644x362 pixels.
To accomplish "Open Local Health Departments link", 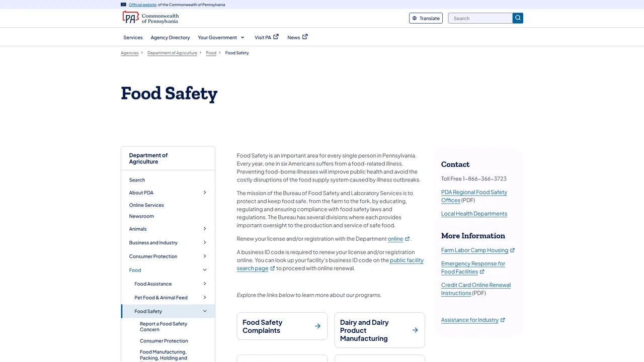I will point(474,214).
